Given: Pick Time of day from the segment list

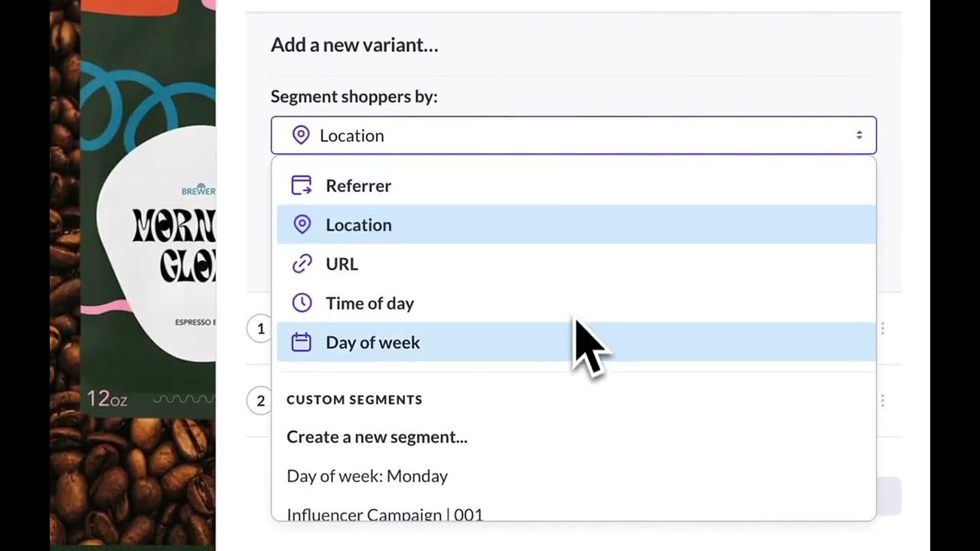Looking at the screenshot, I should tap(370, 303).
